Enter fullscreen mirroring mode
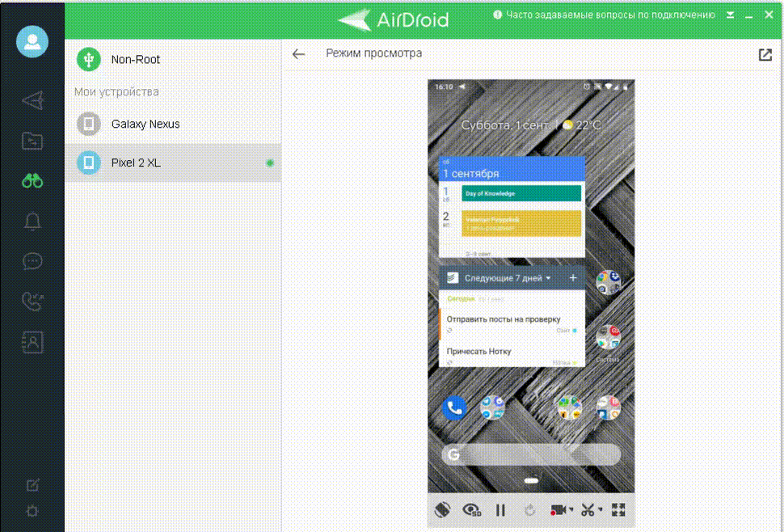Image resolution: width=784 pixels, height=532 pixels. pyautogui.click(x=618, y=510)
